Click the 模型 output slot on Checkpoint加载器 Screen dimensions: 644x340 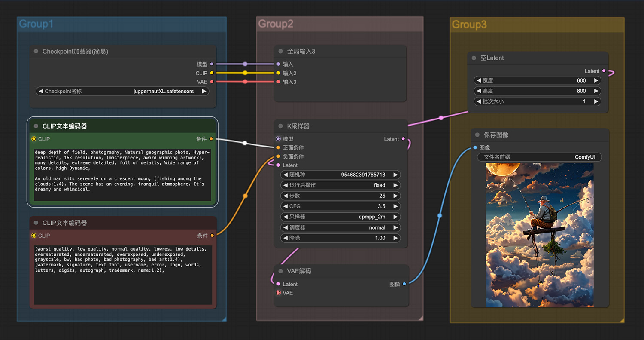pos(212,64)
